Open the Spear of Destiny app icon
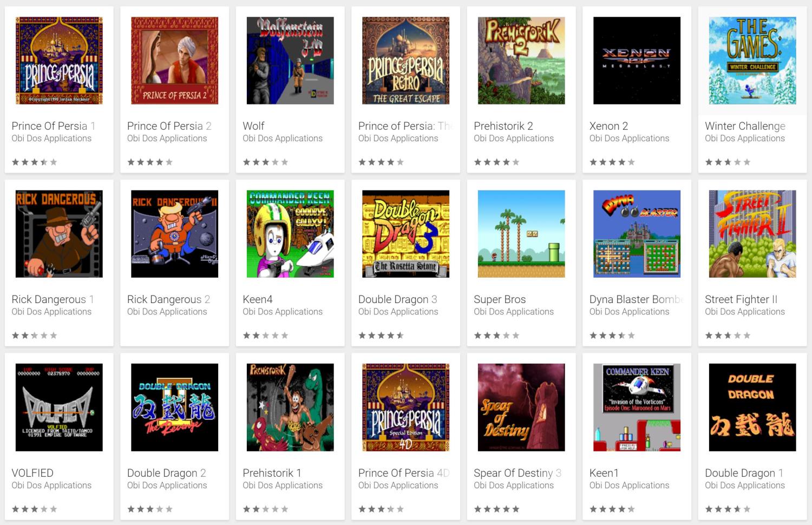The height and width of the screenshot is (525, 812). click(x=521, y=408)
